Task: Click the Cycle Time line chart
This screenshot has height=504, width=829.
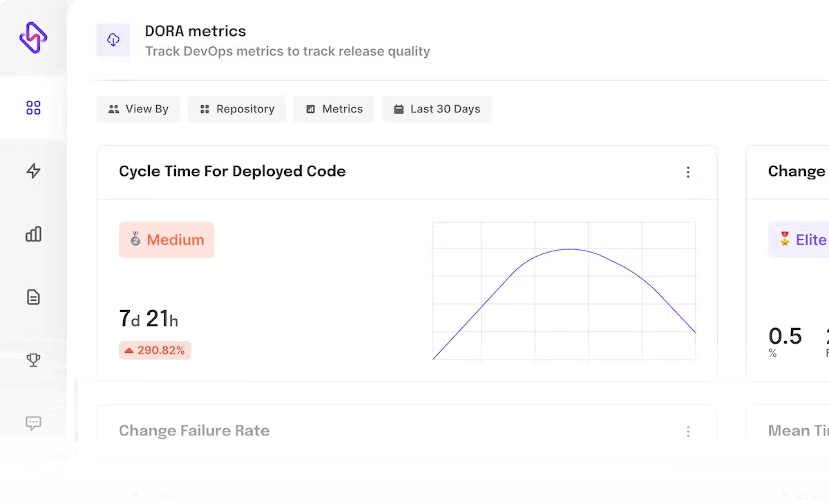Action: click(564, 291)
